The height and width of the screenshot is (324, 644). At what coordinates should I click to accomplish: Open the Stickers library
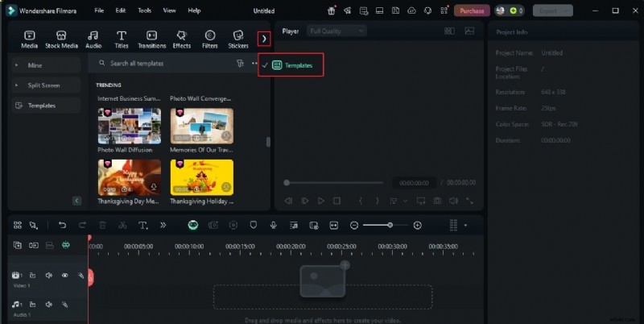pyautogui.click(x=238, y=39)
